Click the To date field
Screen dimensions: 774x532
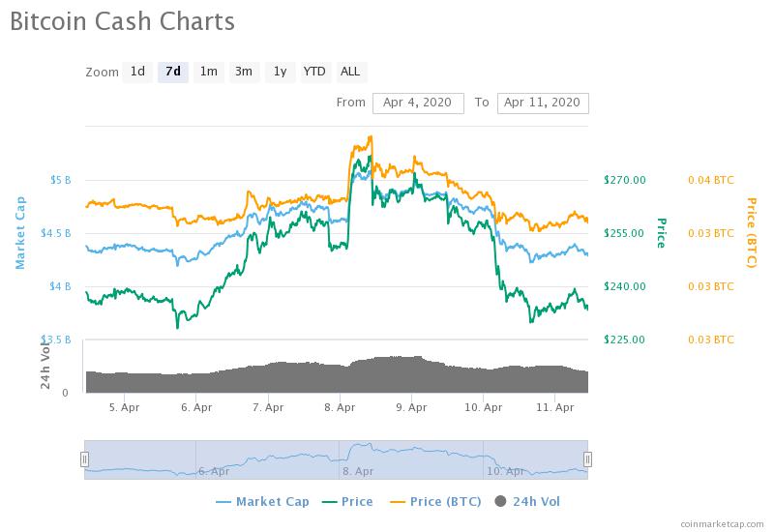(x=542, y=103)
